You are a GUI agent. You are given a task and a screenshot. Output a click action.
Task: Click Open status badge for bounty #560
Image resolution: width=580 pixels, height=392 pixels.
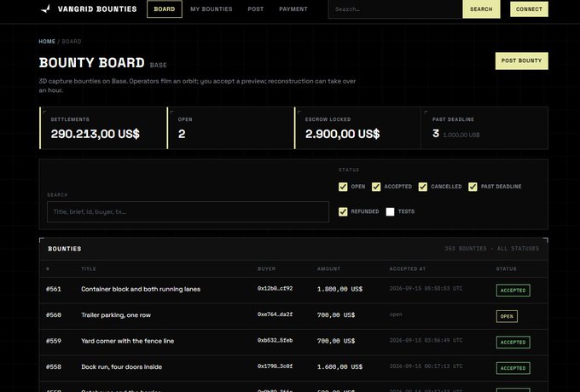(507, 316)
